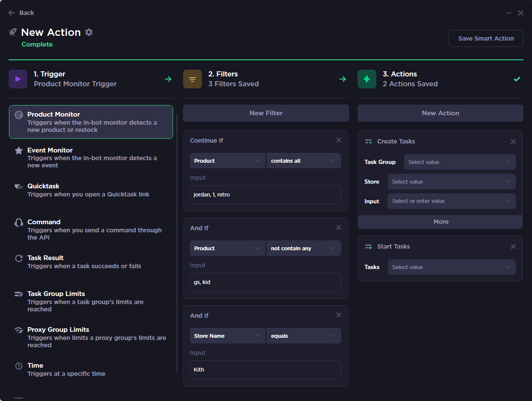Open Product dropdown in 'not contain any' filter

pyautogui.click(x=227, y=248)
